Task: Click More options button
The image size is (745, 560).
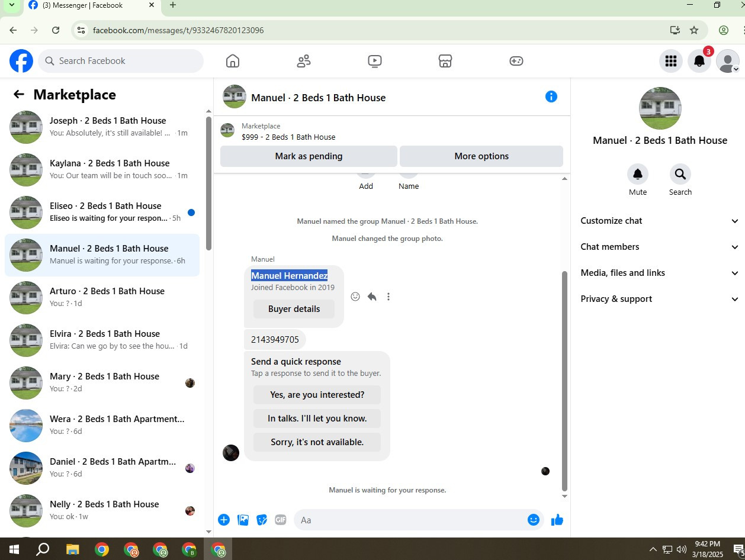Action: (481, 156)
